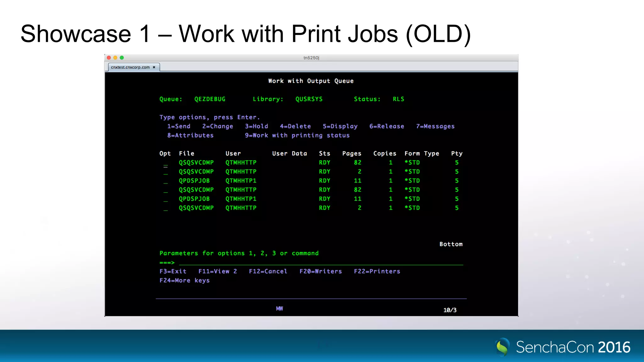644x362 pixels.
Task: Close the cnxtest.cnxcorp.com tab
Action: (154, 67)
